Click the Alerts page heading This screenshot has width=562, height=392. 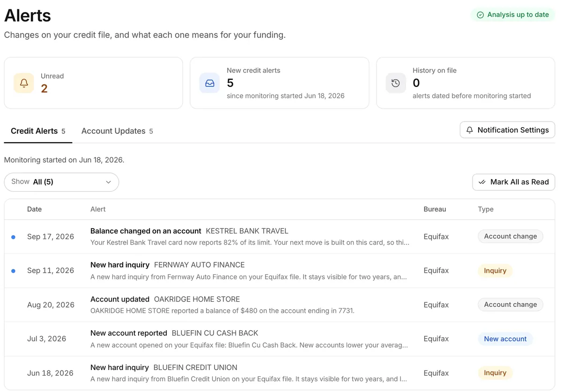point(28,15)
